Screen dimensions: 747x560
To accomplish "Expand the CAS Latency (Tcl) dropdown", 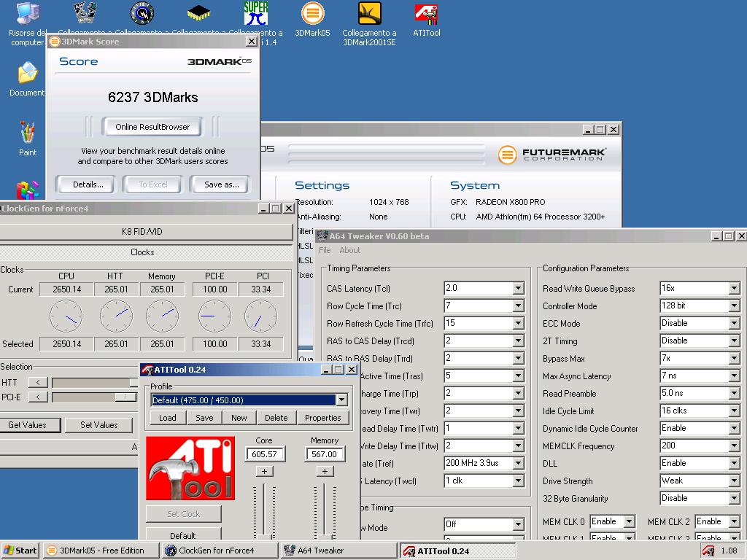I will (519, 288).
